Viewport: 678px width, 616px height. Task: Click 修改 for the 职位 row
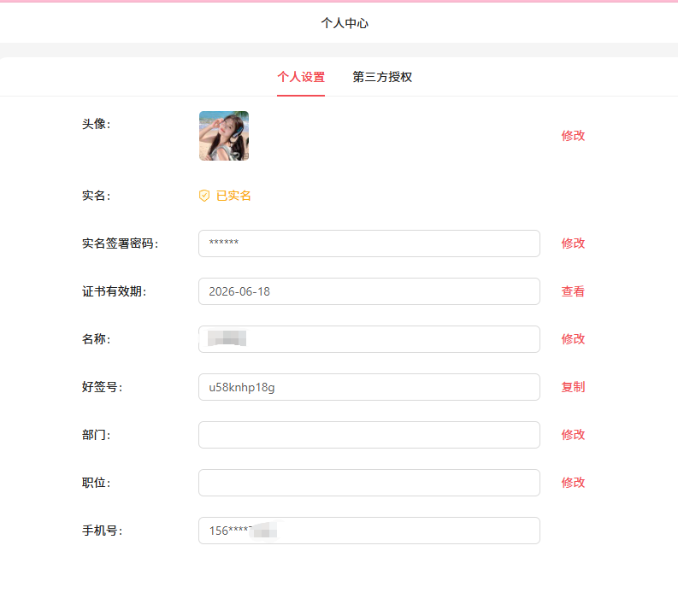tap(573, 483)
